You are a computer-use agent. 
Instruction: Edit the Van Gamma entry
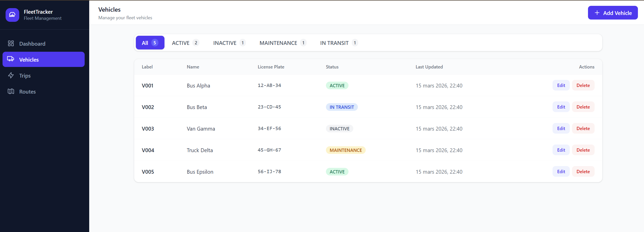click(561, 128)
